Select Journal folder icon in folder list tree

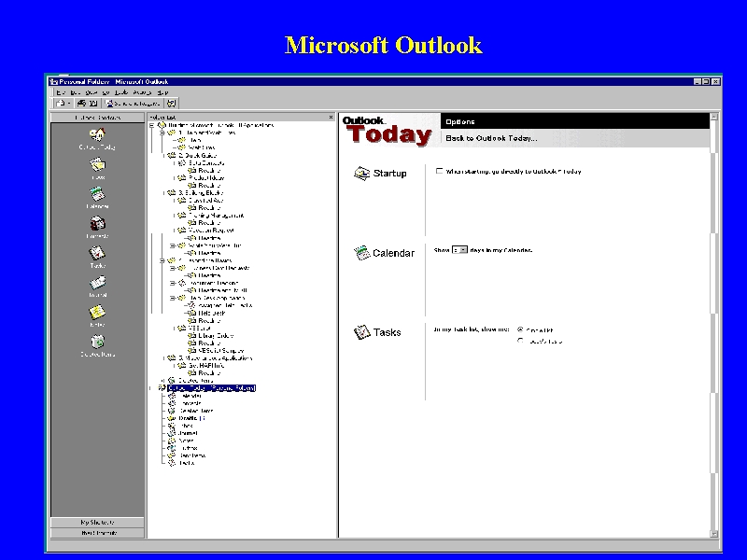172,433
